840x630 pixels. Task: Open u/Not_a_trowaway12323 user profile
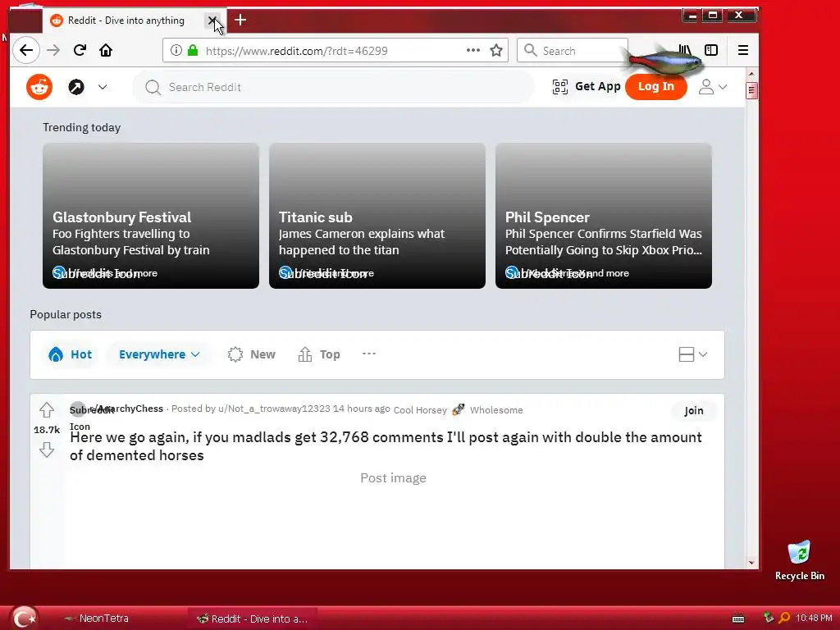[274, 409]
